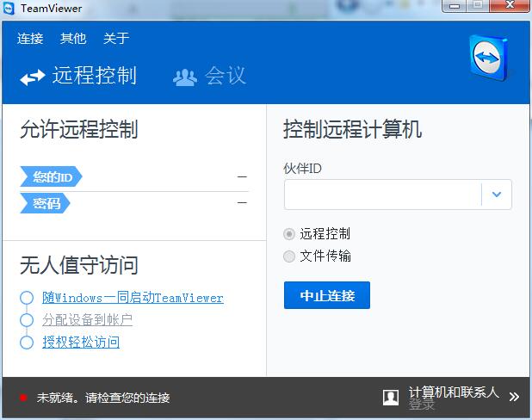Focus the 伙伴ID input field
The image size is (532, 420).
coord(383,195)
